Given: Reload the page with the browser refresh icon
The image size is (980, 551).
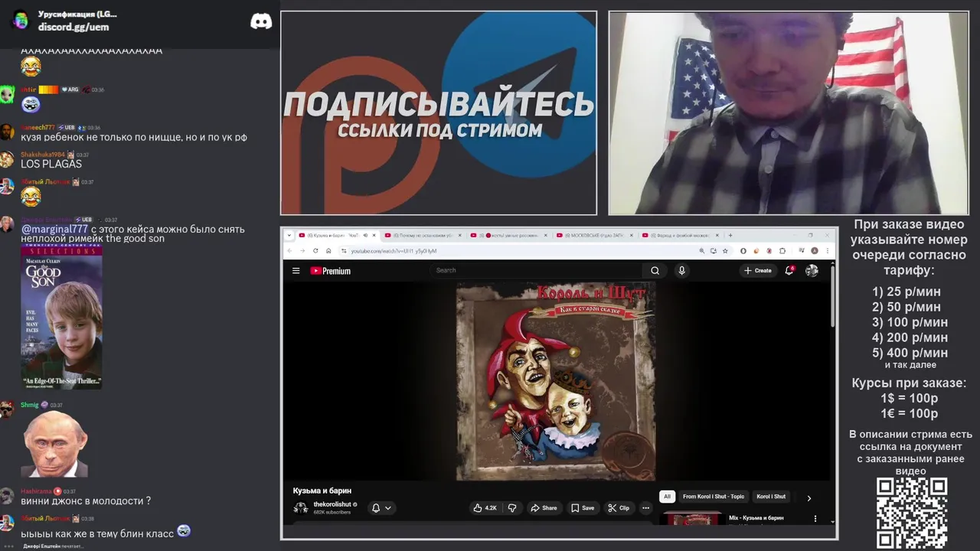Looking at the screenshot, I should click(x=315, y=251).
